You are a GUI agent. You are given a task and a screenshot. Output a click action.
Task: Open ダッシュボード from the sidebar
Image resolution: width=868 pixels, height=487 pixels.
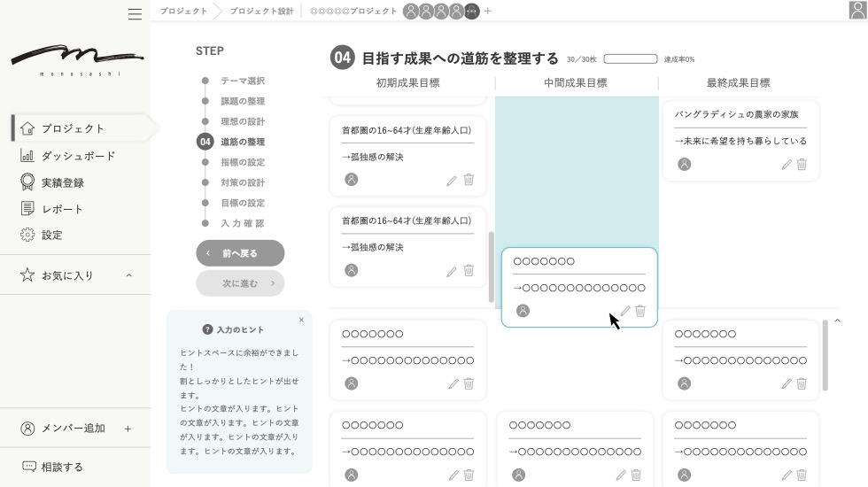pos(78,156)
